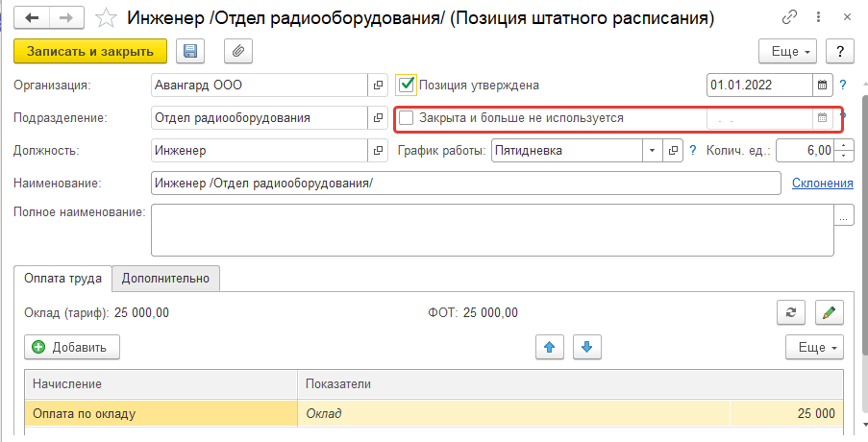Open the "Склонения" link
Screen dimensions: 868x442
(x=822, y=184)
